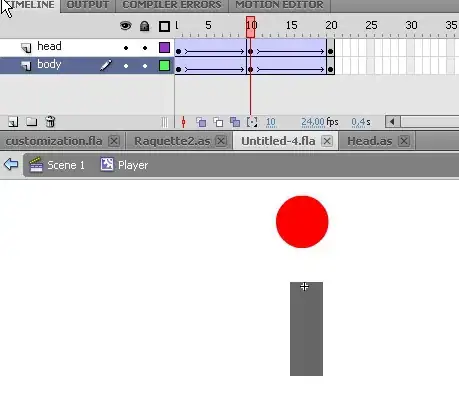
Task: Go to Scene 1 in the edit bar
Action: point(57,165)
